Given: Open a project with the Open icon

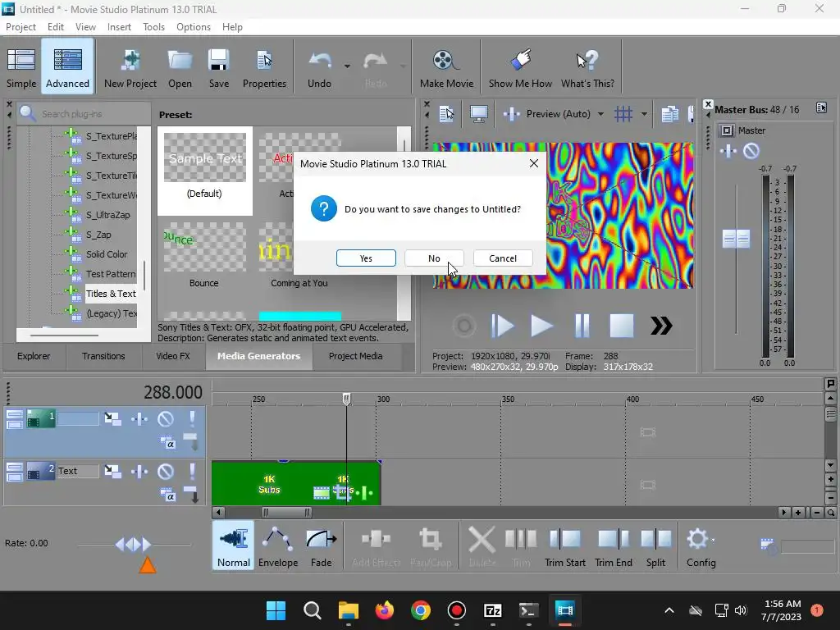Looking at the screenshot, I should coord(180,67).
